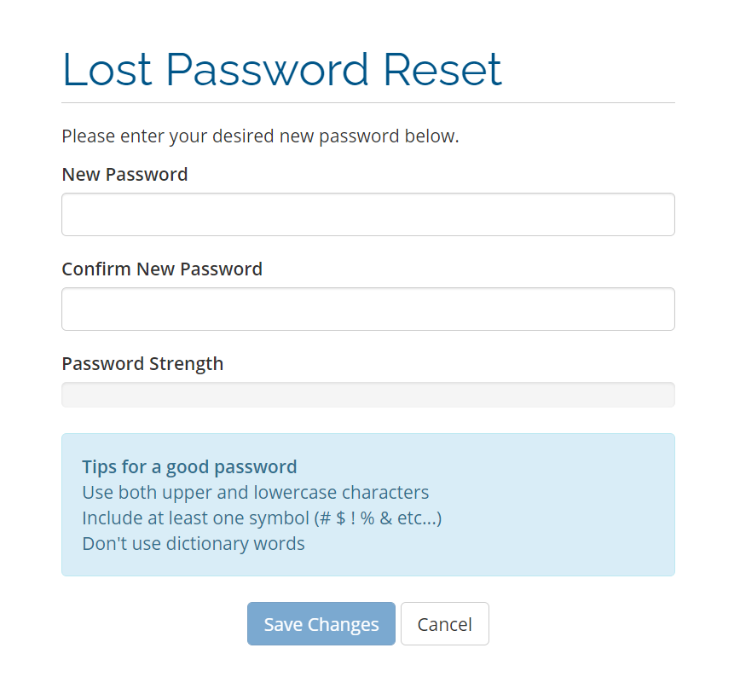
Task: Click the "Confirm New Password" label
Action: point(162,269)
